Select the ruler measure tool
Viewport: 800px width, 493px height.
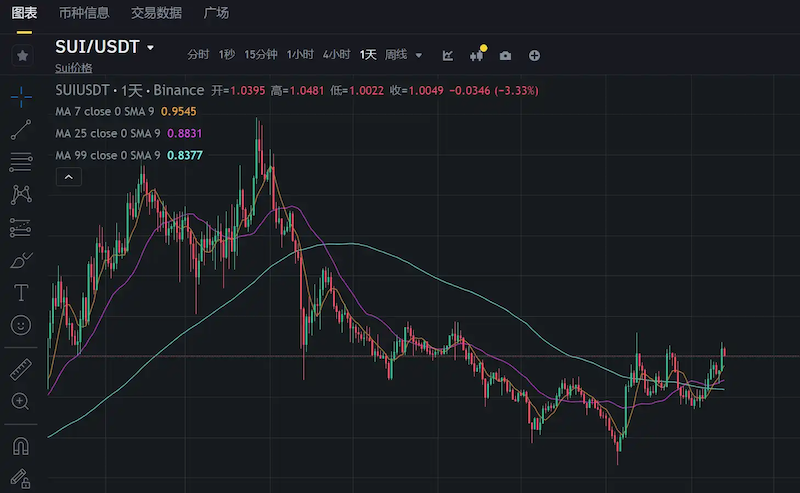(x=20, y=369)
